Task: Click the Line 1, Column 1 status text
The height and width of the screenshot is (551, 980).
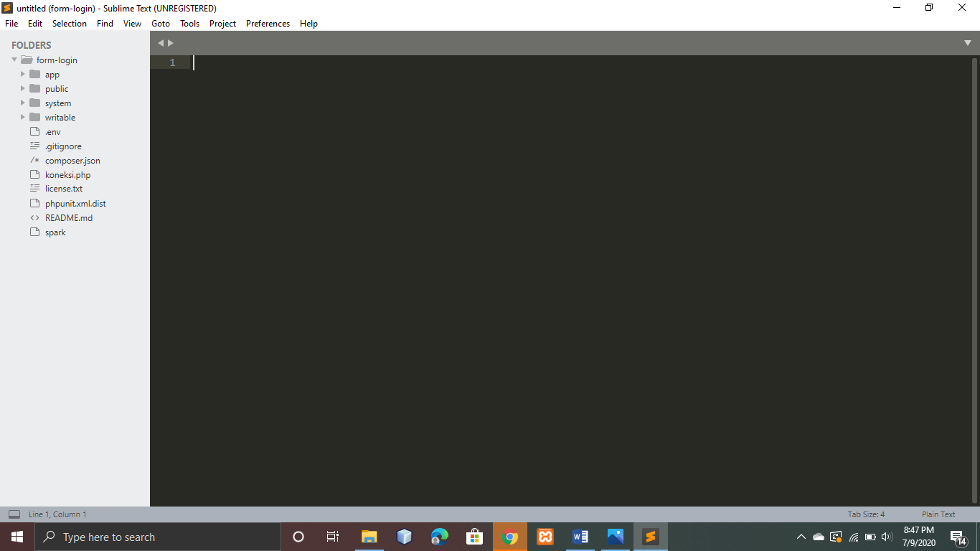Action: click(57, 514)
